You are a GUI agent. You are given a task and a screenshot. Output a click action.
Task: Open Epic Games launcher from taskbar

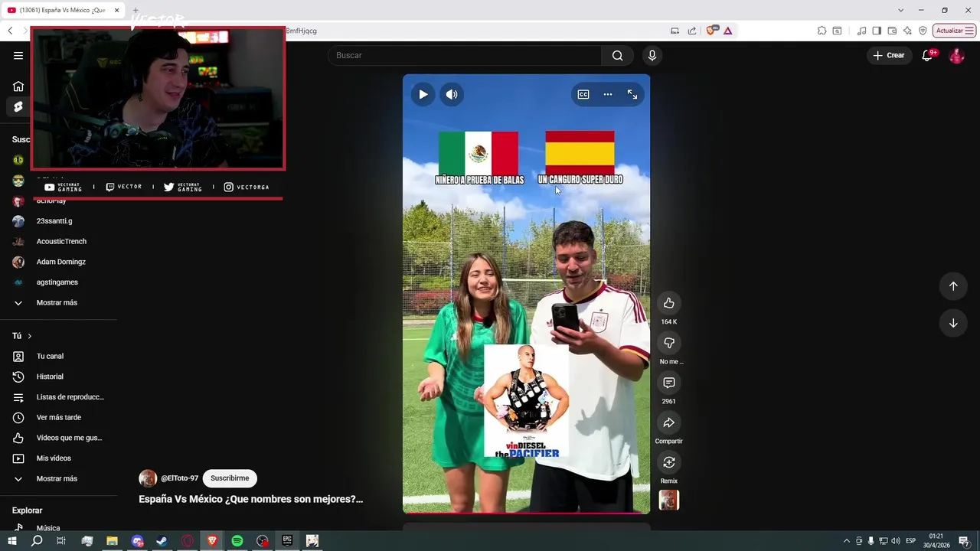[x=287, y=541]
